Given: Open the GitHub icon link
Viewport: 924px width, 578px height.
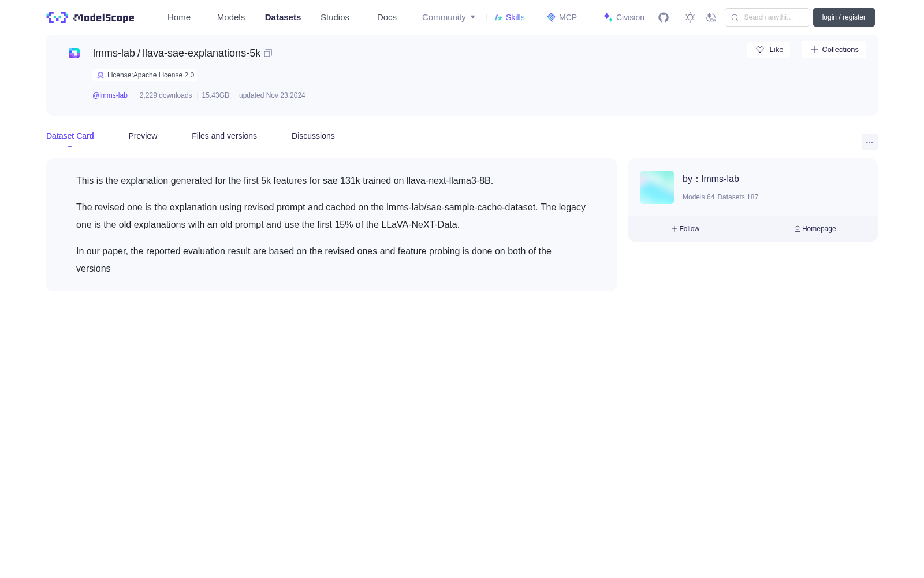Looking at the screenshot, I should (x=664, y=17).
